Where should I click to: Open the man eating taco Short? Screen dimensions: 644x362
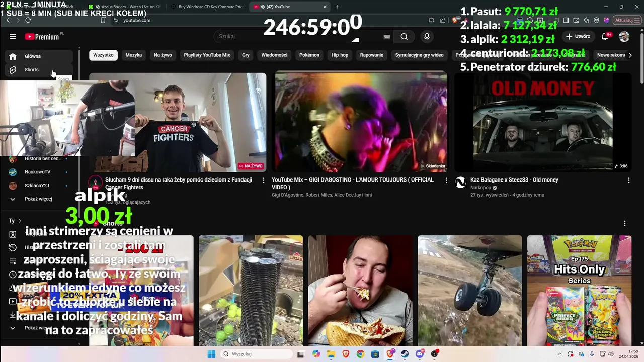click(360, 291)
